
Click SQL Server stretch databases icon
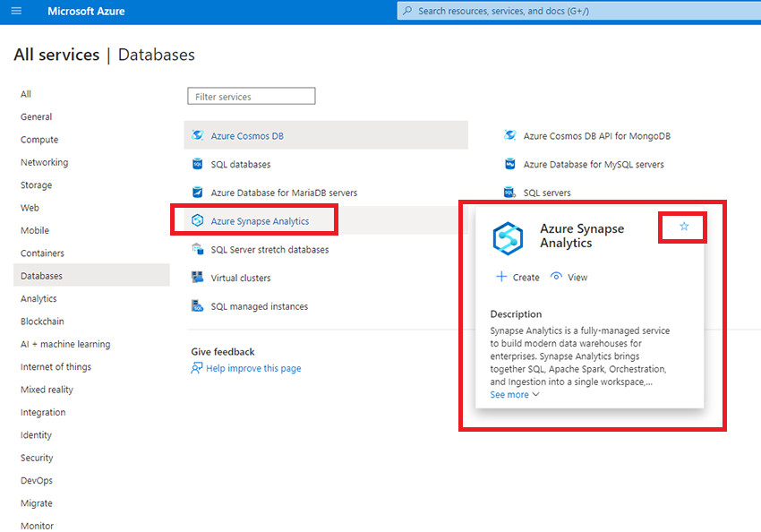[x=198, y=249]
